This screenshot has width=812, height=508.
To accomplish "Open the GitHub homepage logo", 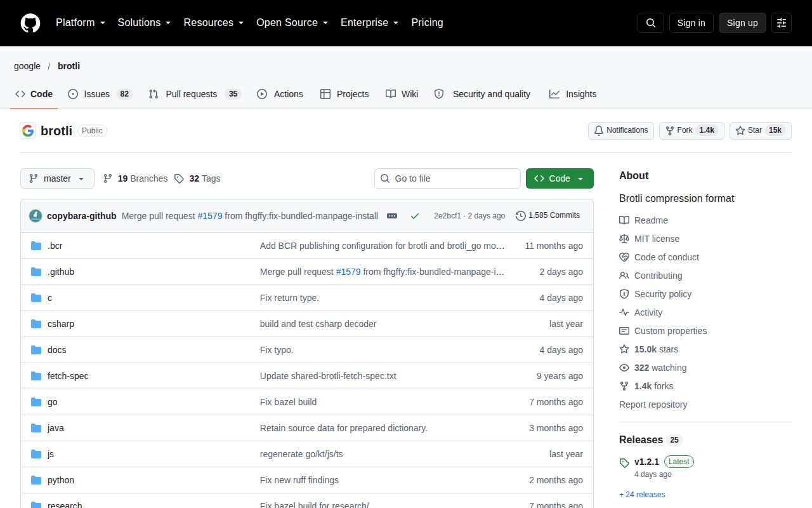I will [x=30, y=23].
